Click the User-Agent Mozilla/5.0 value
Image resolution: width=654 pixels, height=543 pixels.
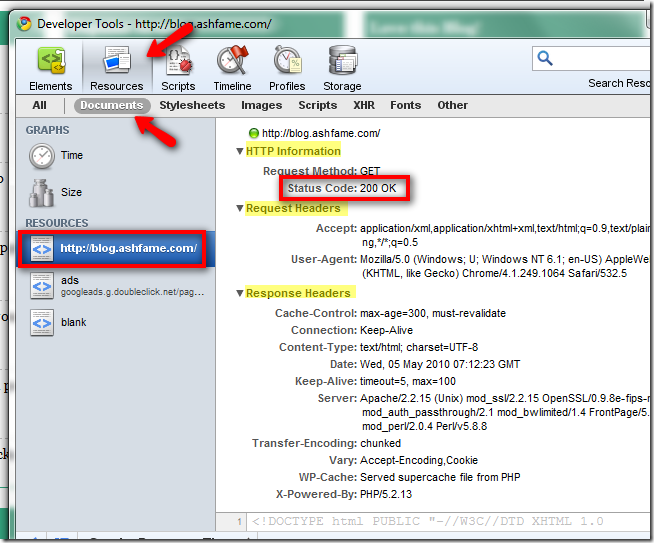click(x=505, y=266)
